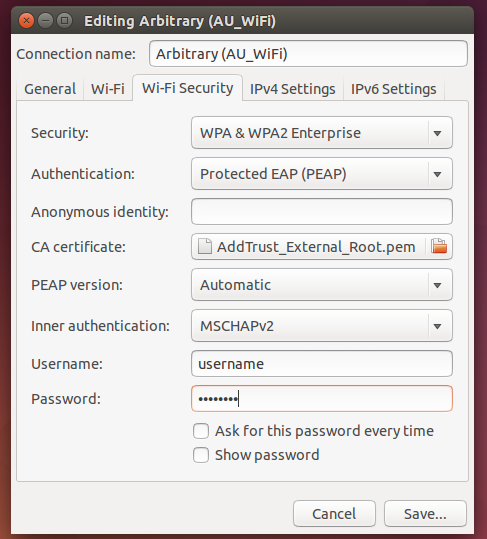Expand the Inner authentication MSCHAPv2 dropdown
Screen dimensions: 487x539
tap(322, 326)
